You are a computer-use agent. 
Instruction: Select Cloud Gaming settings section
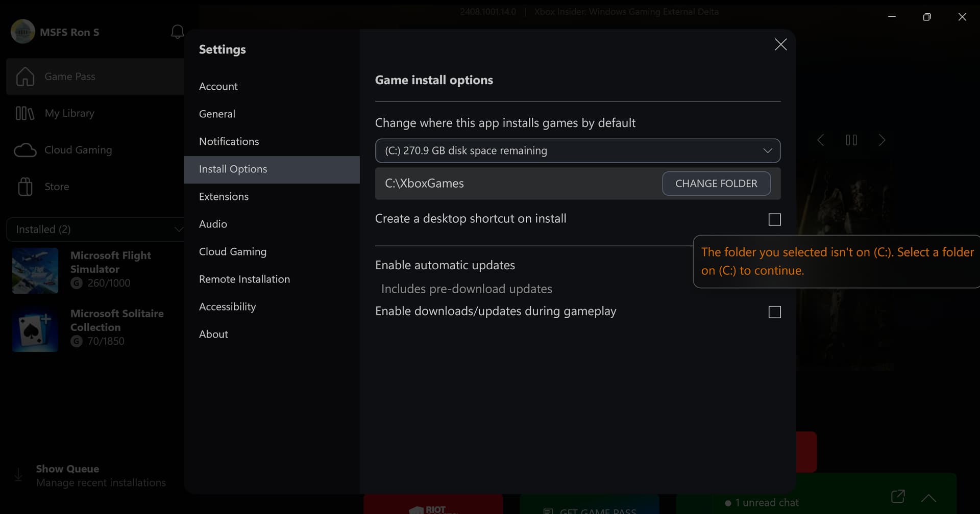[272, 252]
